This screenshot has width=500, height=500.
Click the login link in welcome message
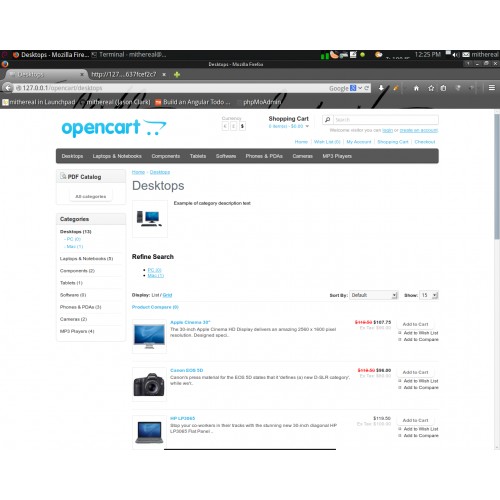pos(387,130)
